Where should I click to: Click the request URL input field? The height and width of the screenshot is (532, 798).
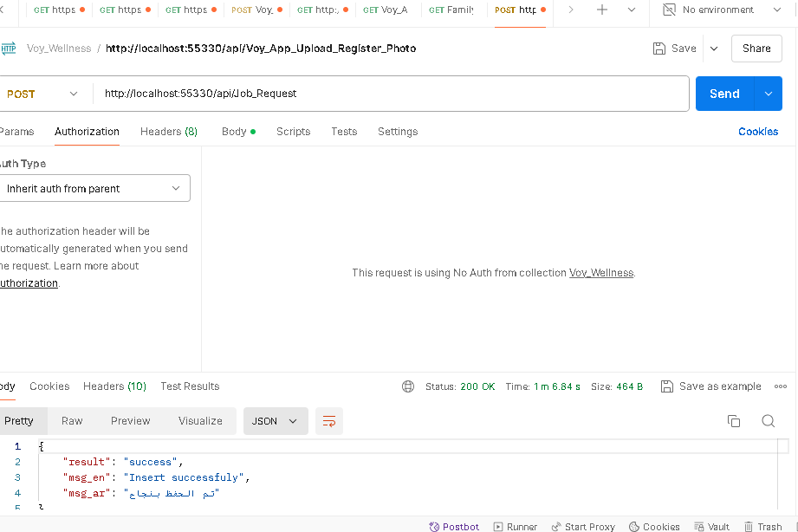(x=390, y=94)
